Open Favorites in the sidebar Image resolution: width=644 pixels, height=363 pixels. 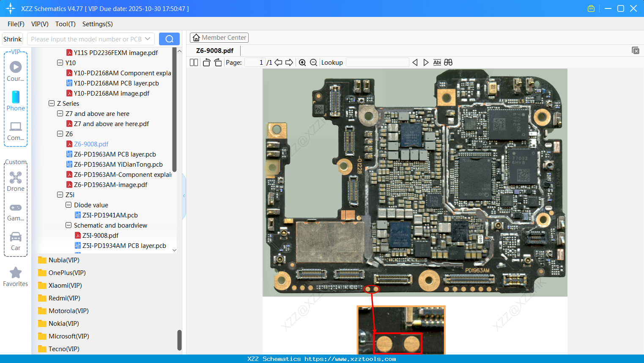16,277
